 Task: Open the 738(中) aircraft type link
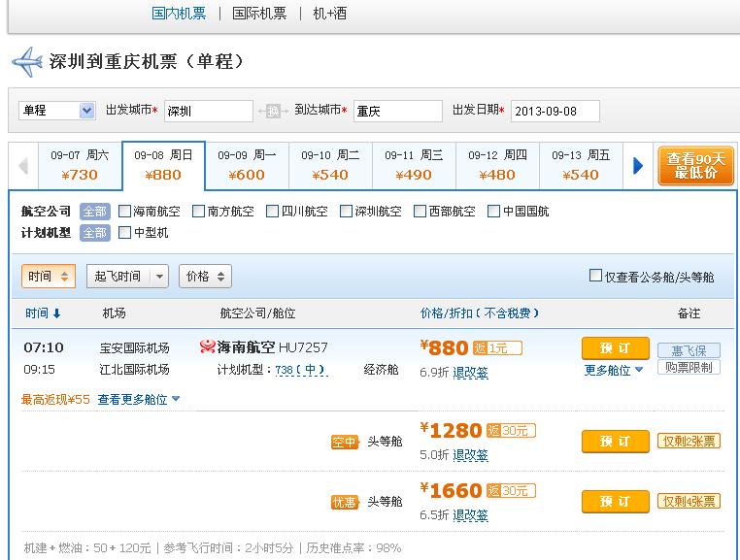tap(301, 370)
